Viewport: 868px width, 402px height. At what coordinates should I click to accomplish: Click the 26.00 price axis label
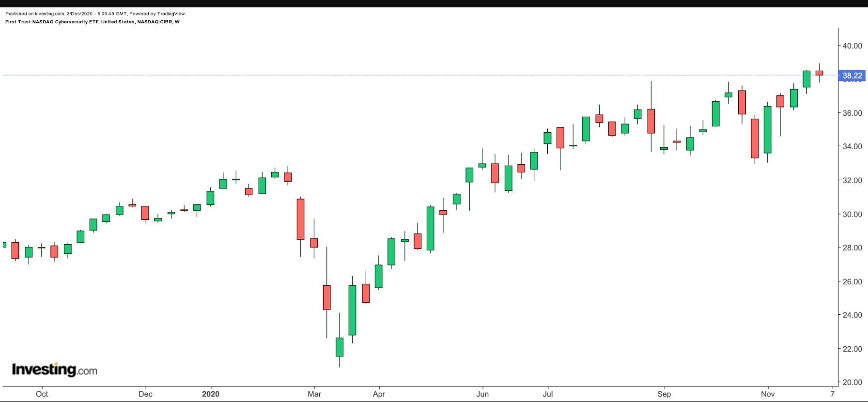coord(852,281)
